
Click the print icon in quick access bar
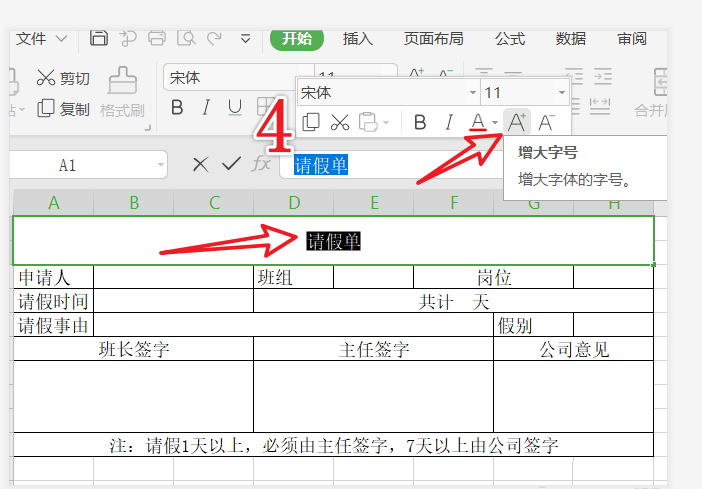[x=157, y=39]
